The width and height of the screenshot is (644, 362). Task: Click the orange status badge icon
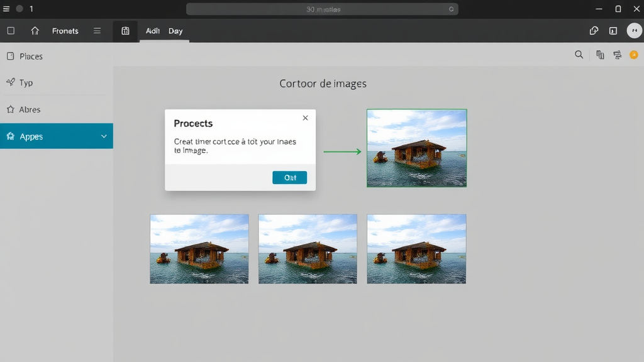[633, 55]
